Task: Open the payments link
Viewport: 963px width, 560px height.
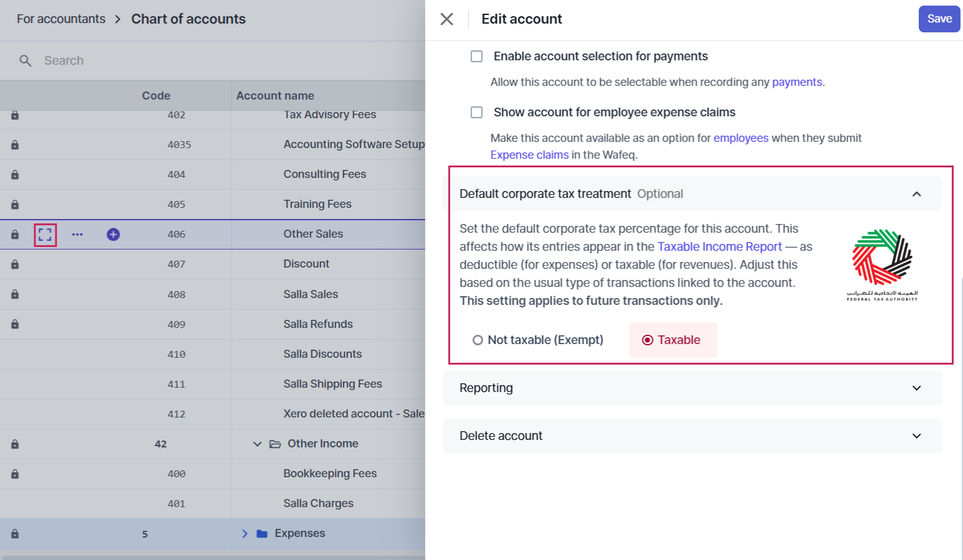Action: tap(797, 82)
